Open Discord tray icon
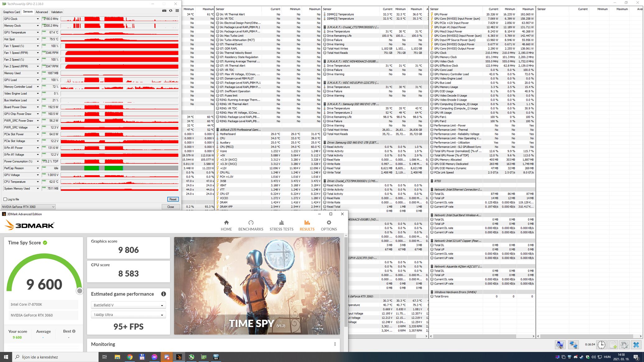Viewport: 644px width, 362px height. tap(576, 357)
